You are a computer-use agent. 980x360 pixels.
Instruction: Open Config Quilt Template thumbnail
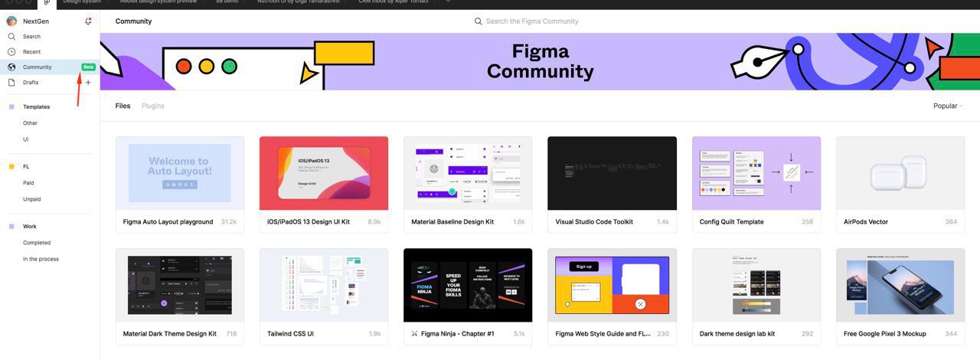pyautogui.click(x=756, y=173)
